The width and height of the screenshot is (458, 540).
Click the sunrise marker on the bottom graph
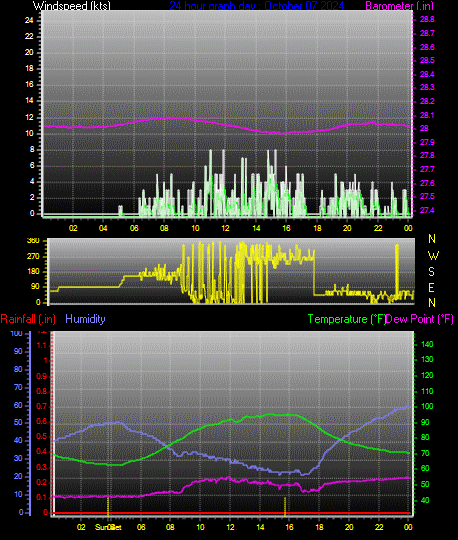108,506
